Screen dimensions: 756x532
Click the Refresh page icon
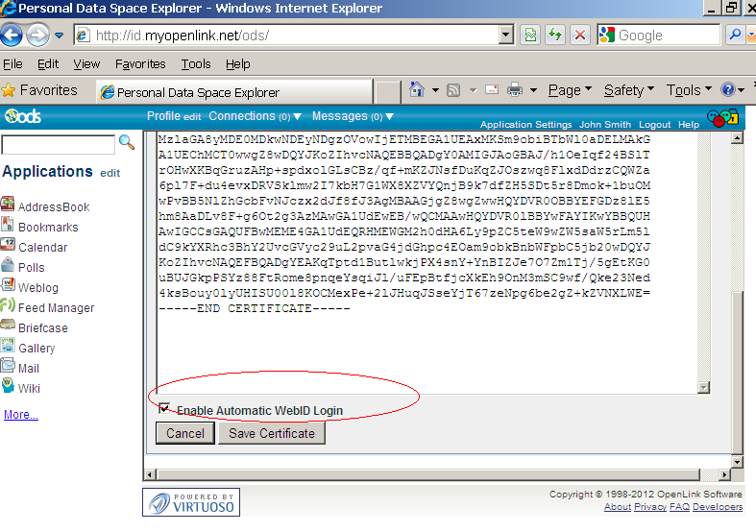pyautogui.click(x=555, y=36)
